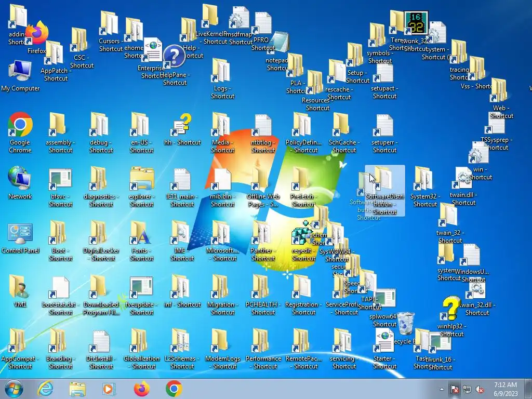532x399 pixels.
Task: Select the notepad shortcut icon
Action: click(x=280, y=43)
